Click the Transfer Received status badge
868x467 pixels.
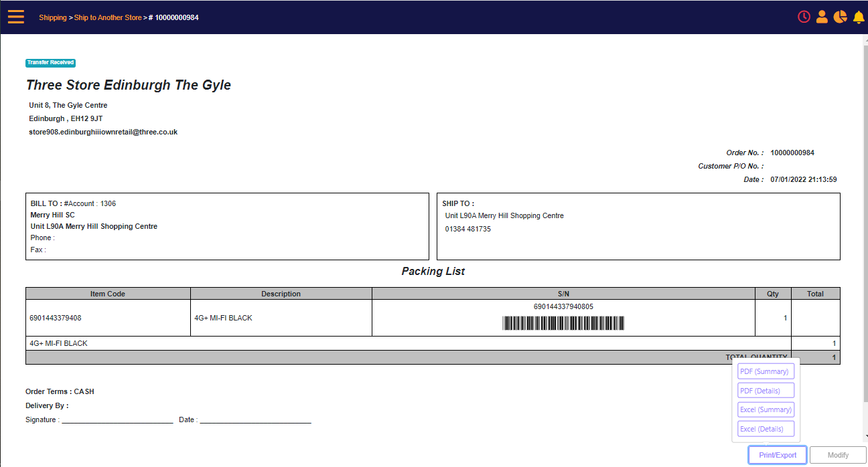pyautogui.click(x=51, y=63)
